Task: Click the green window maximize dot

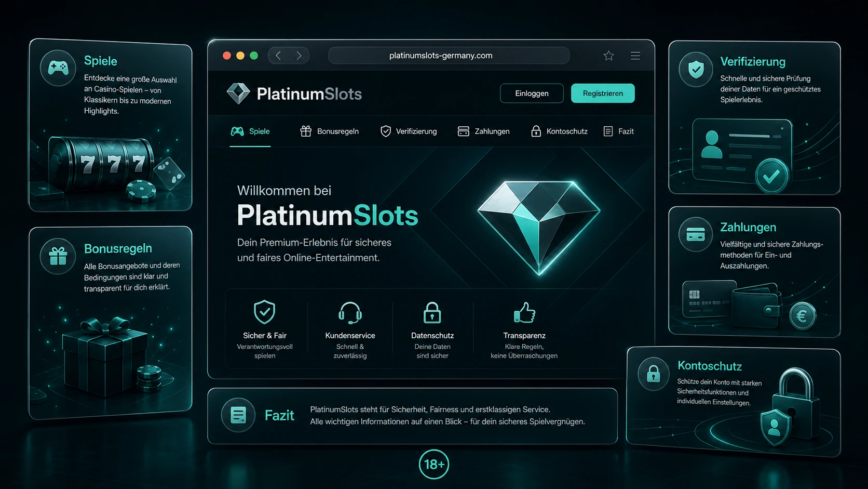Action: pyautogui.click(x=254, y=56)
